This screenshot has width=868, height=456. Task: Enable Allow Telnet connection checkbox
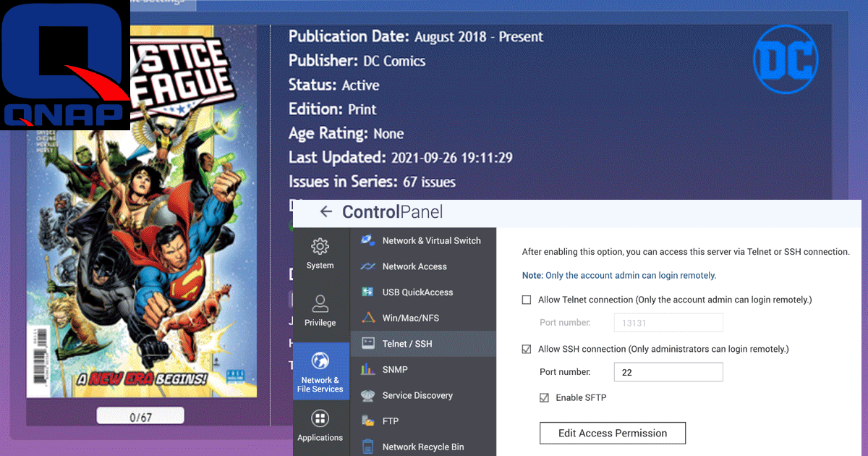point(527,300)
